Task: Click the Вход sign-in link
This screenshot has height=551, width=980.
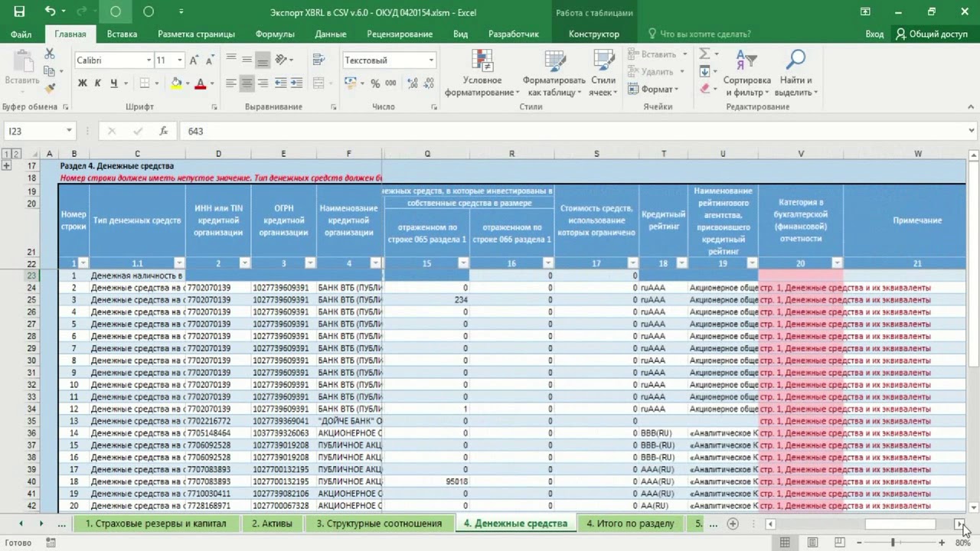Action: pos(874,34)
